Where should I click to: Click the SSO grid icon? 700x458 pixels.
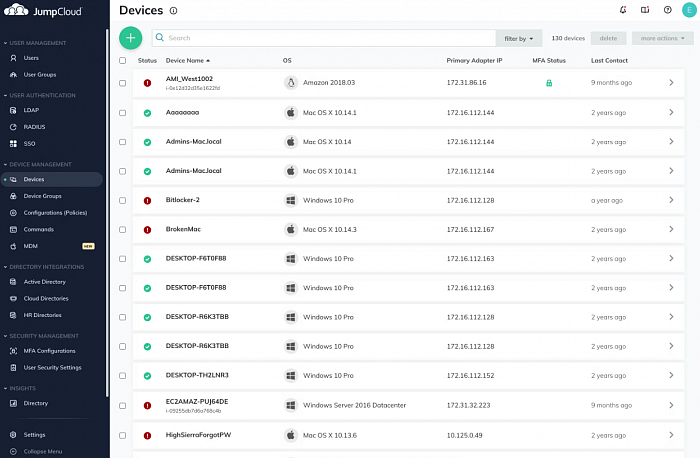(13, 144)
